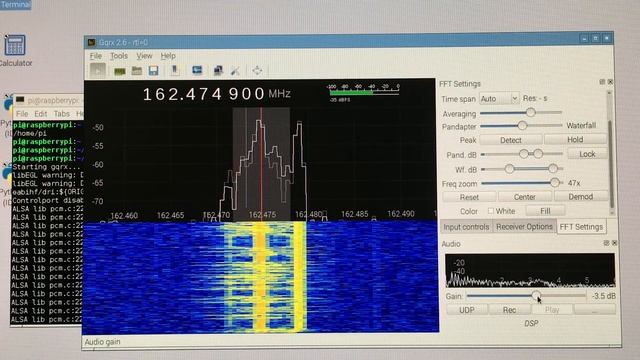Enable the White color checkbox
Image resolution: width=640 pixels, height=360 pixels.
(x=491, y=211)
